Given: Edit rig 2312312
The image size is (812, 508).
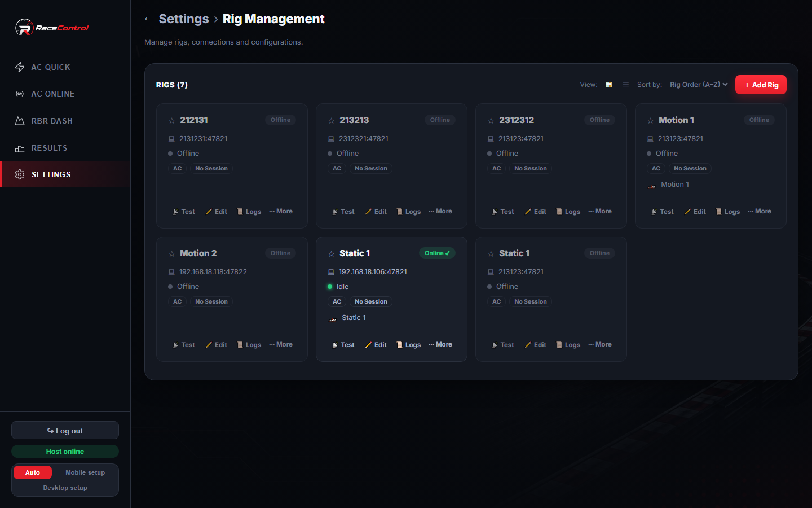Looking at the screenshot, I should pyautogui.click(x=536, y=212).
